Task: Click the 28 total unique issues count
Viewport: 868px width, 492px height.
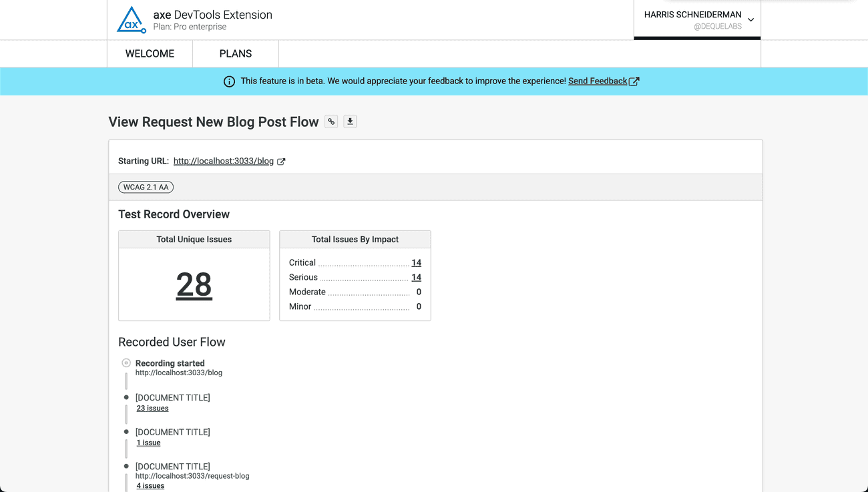Action: click(194, 286)
